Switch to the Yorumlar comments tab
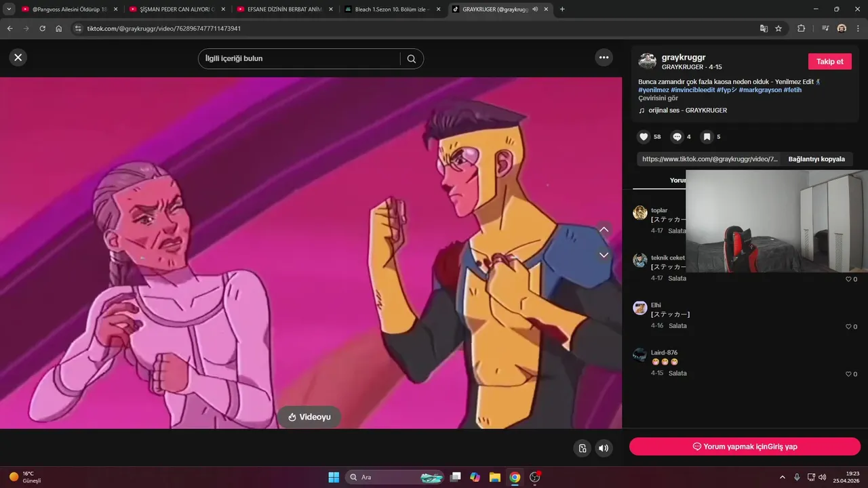Viewport: 868px width, 488px height. [677, 180]
